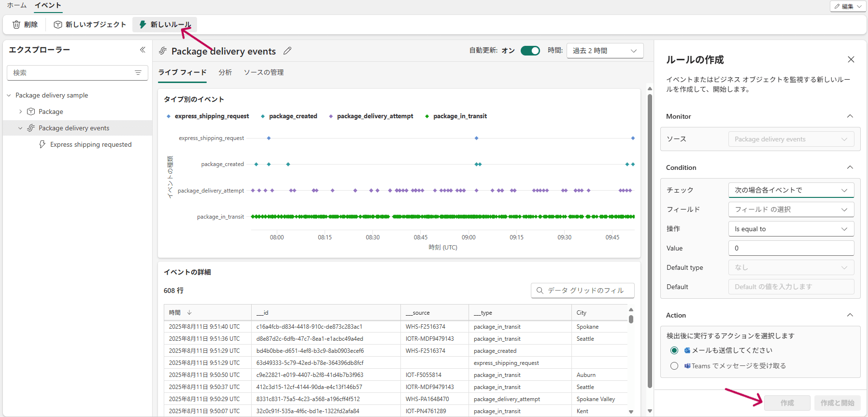Select Express shipping requested in explorer
Viewport: 868px width, 417px height.
click(91, 144)
